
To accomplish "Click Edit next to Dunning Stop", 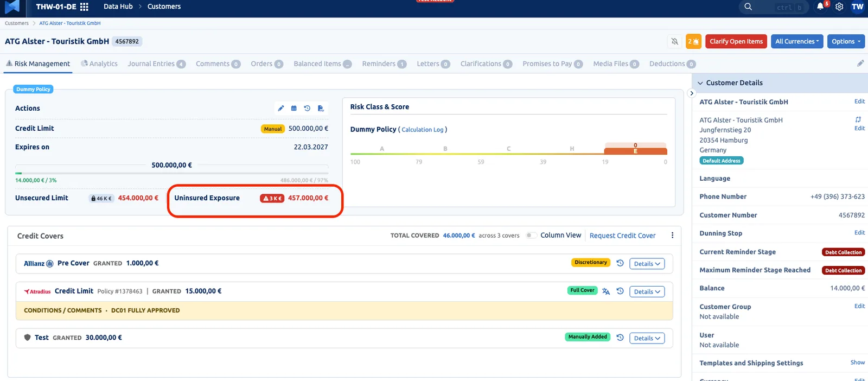I will point(860,233).
